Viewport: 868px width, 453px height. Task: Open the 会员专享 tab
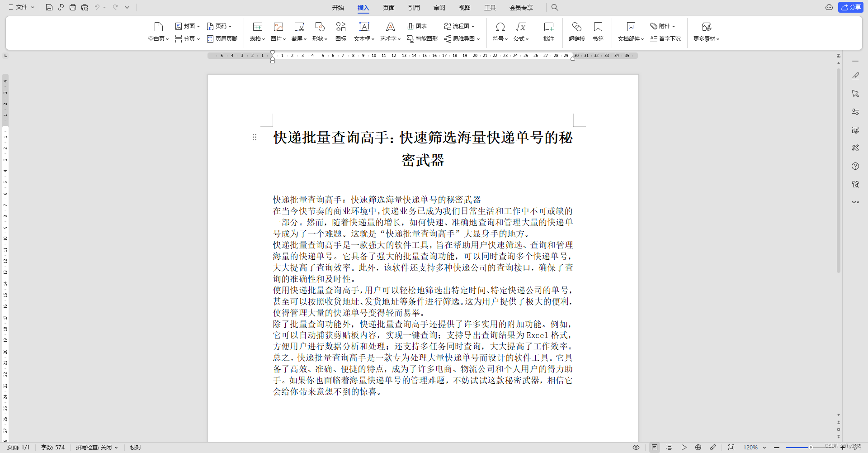[x=521, y=8]
